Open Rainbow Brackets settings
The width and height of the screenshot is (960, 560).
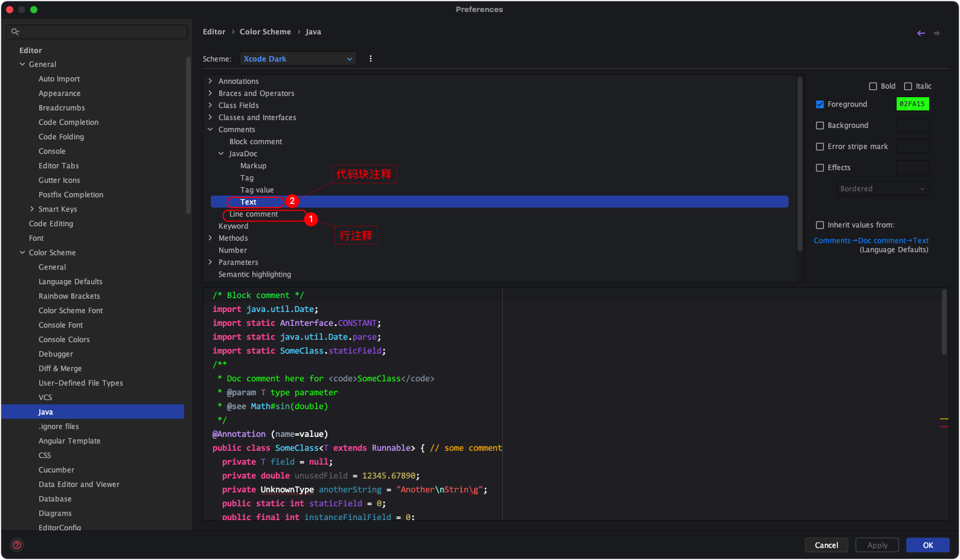[x=69, y=296]
